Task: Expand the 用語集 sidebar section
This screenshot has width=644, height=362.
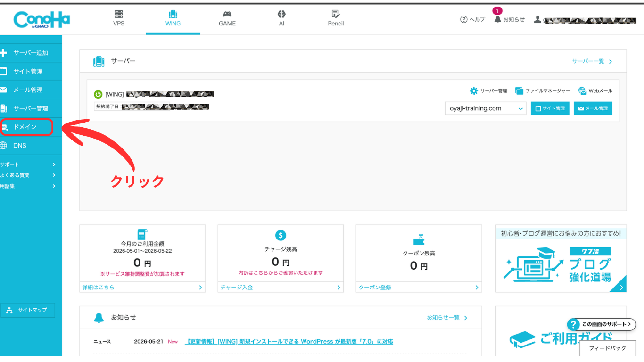Action: [28, 186]
